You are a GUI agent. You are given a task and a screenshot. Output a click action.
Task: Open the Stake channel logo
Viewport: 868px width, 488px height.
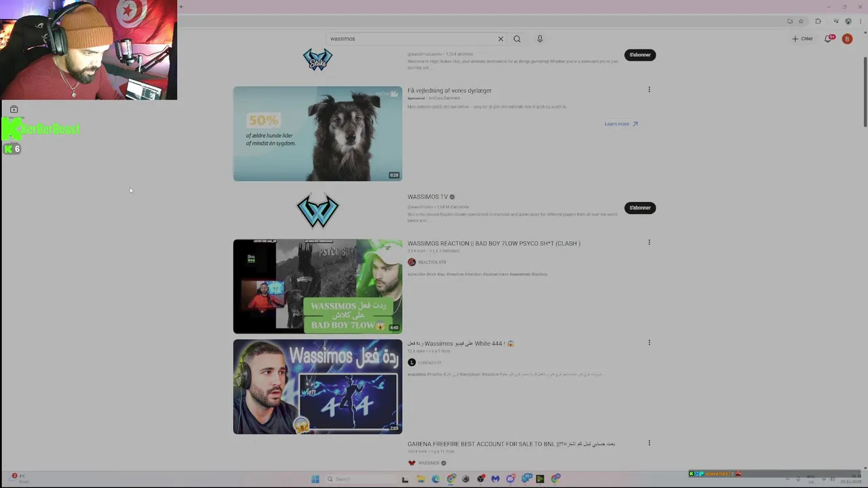[x=317, y=59]
